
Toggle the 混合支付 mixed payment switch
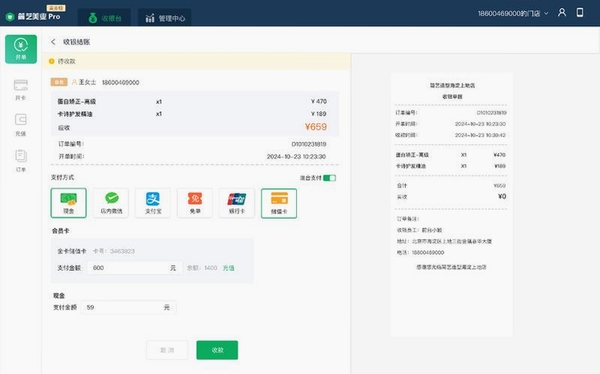329,178
